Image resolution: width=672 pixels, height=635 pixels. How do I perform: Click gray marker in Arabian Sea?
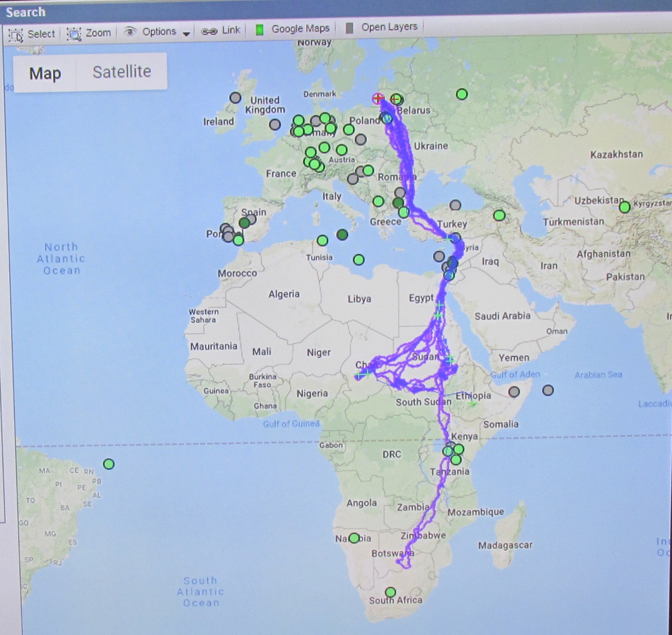[548, 390]
